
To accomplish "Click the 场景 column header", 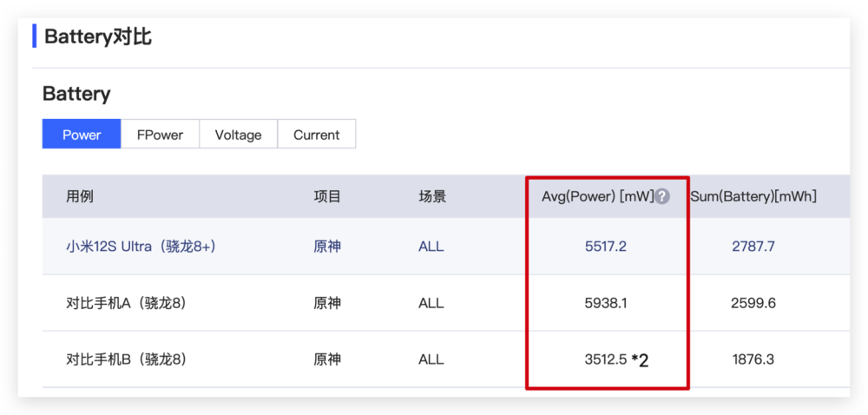I will tap(432, 197).
